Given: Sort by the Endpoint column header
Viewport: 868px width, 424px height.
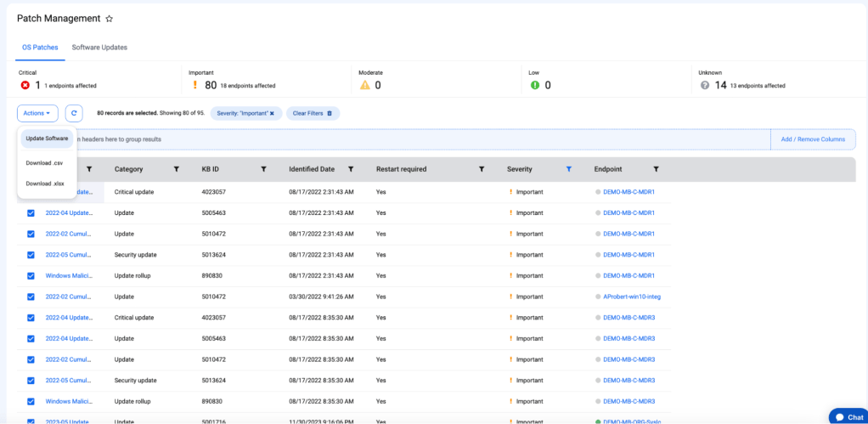Looking at the screenshot, I should click(608, 169).
